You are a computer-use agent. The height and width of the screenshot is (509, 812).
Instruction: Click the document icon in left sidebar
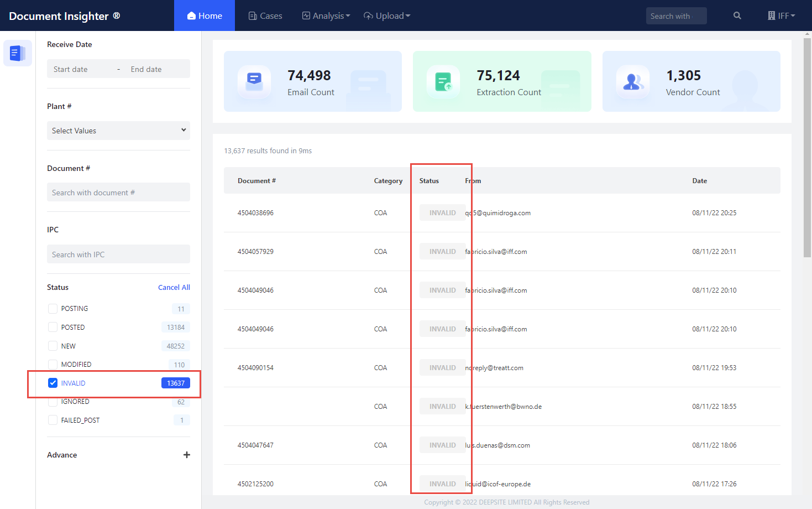point(17,53)
